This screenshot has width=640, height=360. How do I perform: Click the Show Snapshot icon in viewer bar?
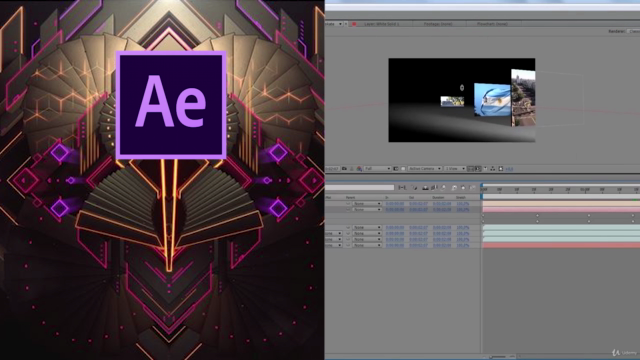tap(351, 168)
